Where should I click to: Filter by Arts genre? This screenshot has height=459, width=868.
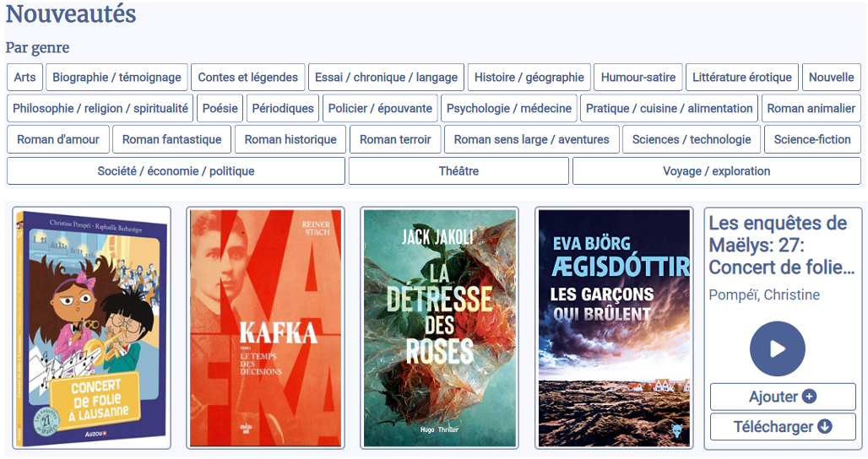24,77
